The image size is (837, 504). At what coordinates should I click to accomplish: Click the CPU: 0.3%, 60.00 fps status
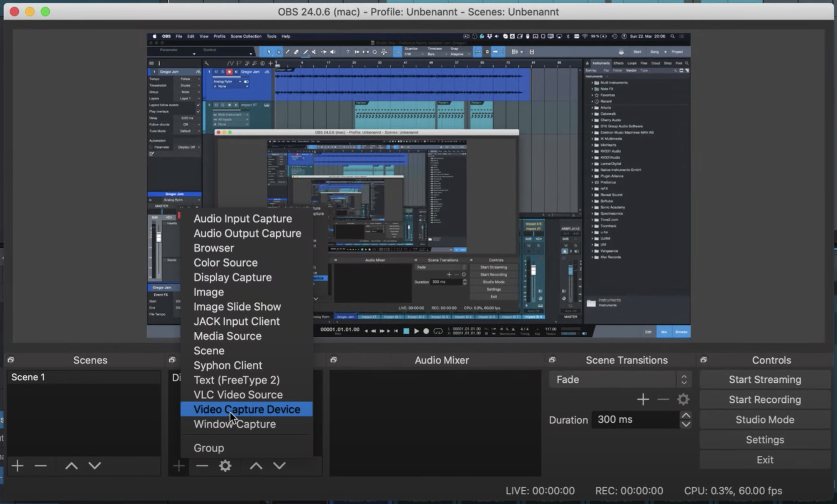pos(733,491)
